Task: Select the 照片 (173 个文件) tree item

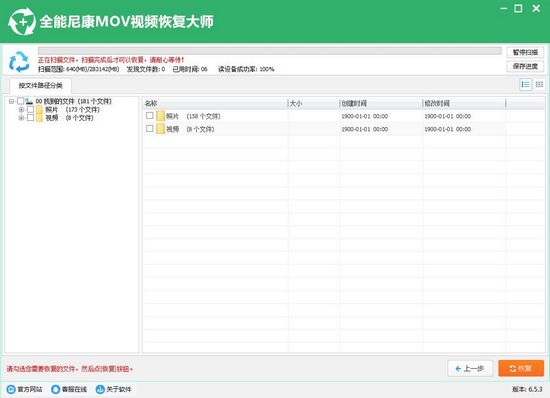Action: tap(72, 110)
